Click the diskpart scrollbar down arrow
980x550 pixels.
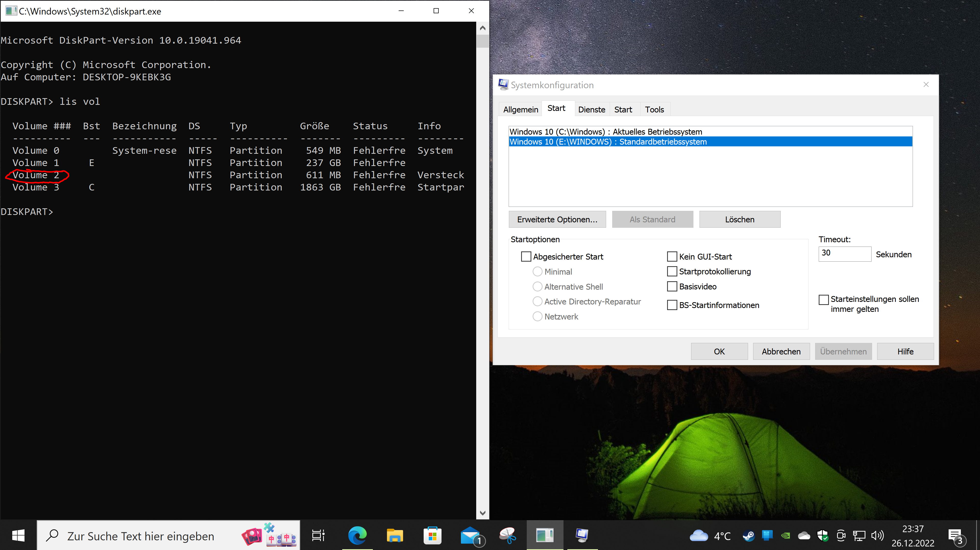click(482, 513)
